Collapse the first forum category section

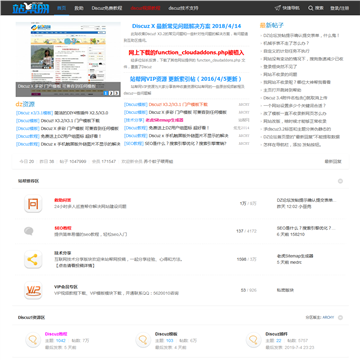click(340, 181)
